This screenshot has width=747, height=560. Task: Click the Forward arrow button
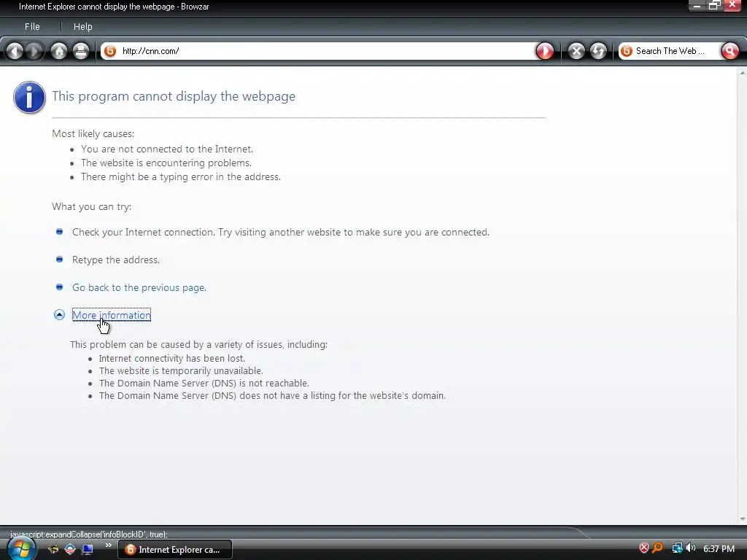34,51
